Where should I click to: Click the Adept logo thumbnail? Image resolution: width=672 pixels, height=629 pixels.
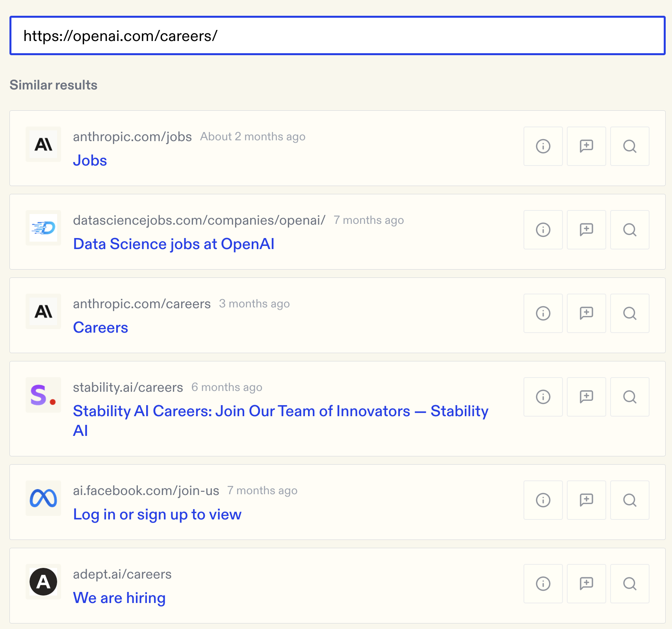click(x=43, y=582)
